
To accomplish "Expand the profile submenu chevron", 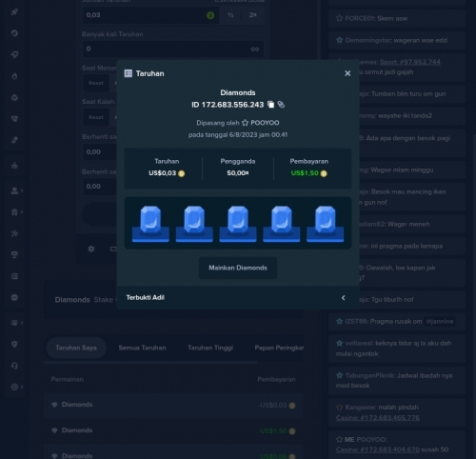I will [22, 190].
